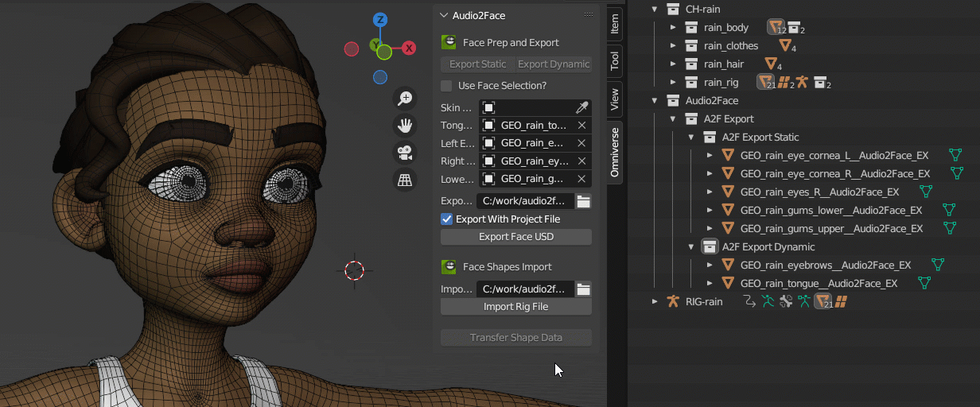980x407 pixels.
Task: Click the Import path text field
Action: (x=525, y=289)
